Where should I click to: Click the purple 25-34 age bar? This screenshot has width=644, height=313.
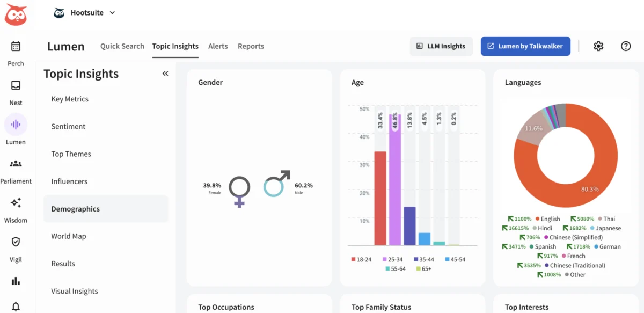point(395,180)
